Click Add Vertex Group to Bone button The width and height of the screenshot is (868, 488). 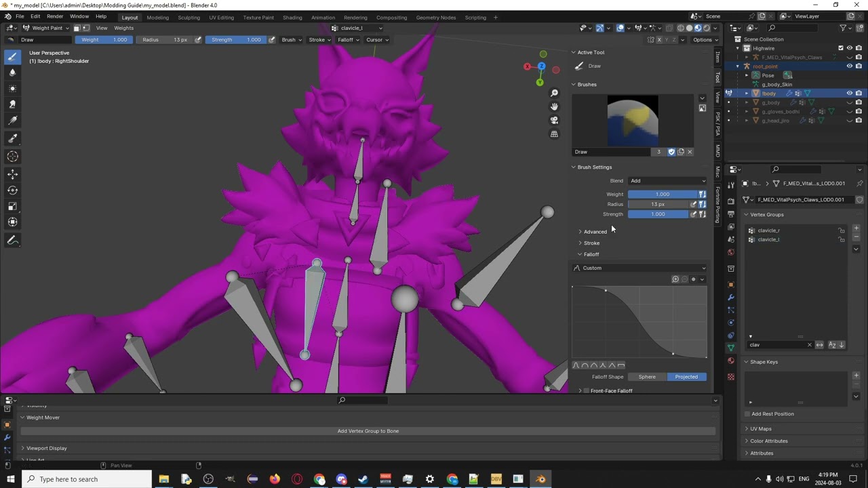(x=368, y=431)
